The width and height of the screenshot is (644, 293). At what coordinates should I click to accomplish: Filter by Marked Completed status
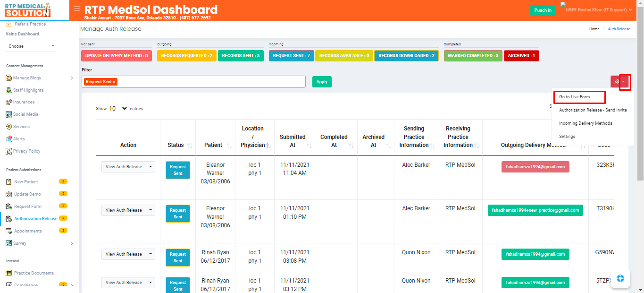[x=473, y=56]
